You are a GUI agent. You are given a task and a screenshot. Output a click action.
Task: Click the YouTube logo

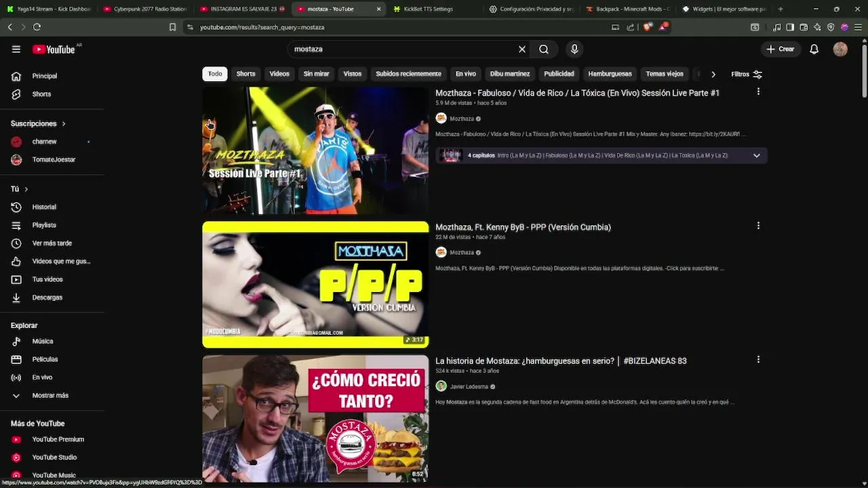tap(54, 49)
